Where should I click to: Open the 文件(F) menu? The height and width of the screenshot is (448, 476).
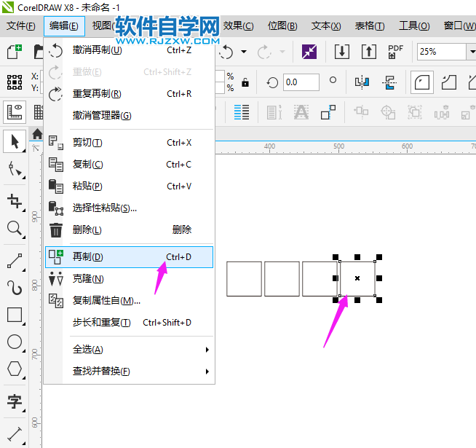tap(21, 26)
